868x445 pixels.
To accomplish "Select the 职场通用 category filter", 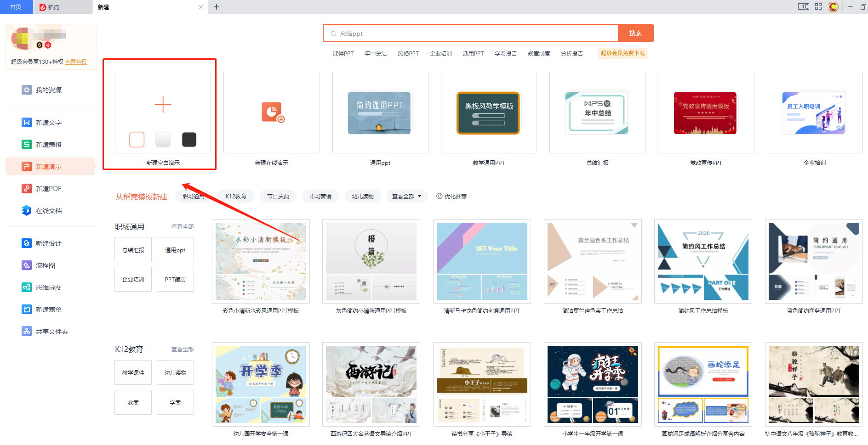I will pyautogui.click(x=194, y=196).
